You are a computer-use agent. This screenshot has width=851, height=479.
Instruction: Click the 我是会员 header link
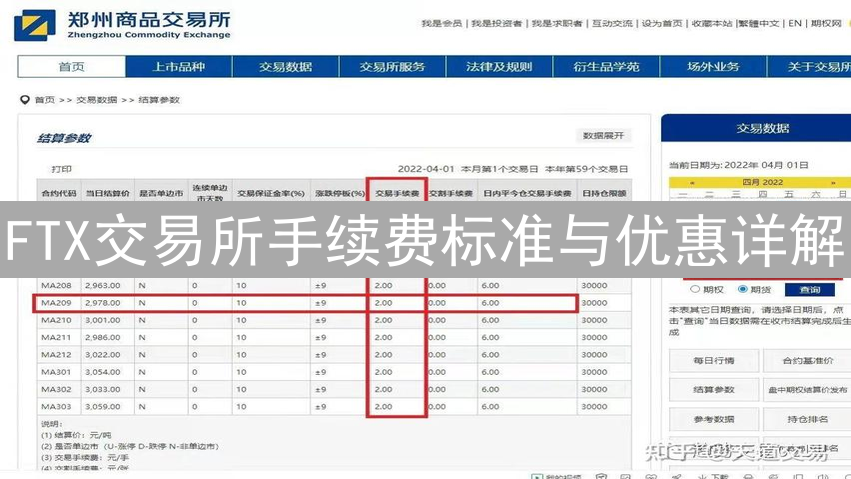tap(441, 23)
